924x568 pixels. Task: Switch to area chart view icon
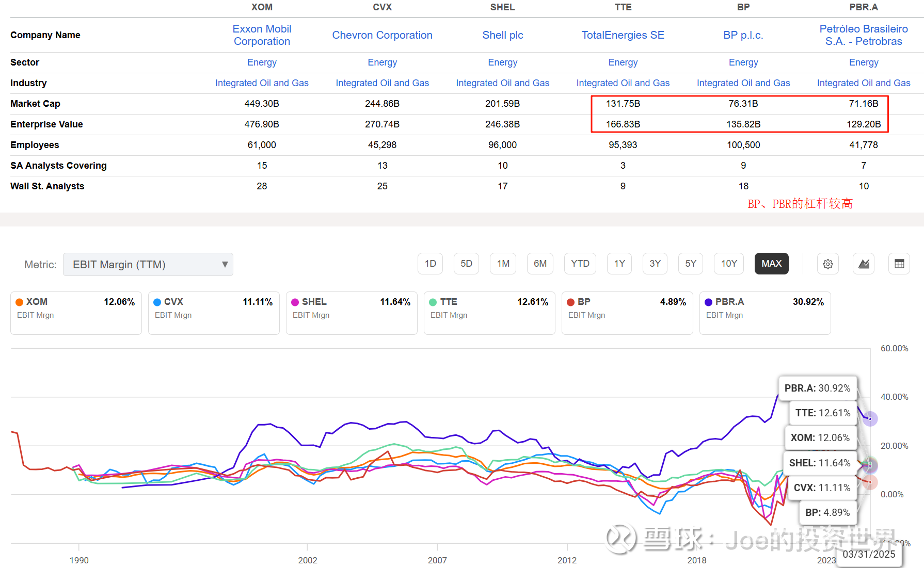[864, 264]
